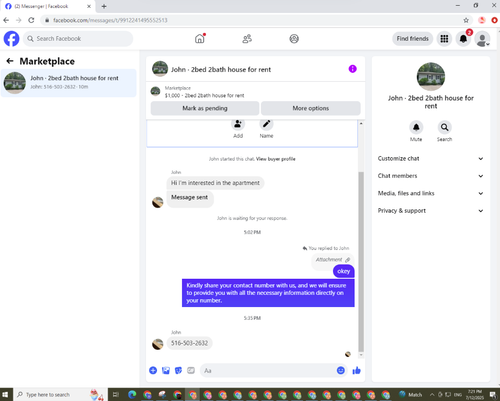Go back in browser history
Viewport: 500px width, 401px height.
pyautogui.click(x=6, y=20)
